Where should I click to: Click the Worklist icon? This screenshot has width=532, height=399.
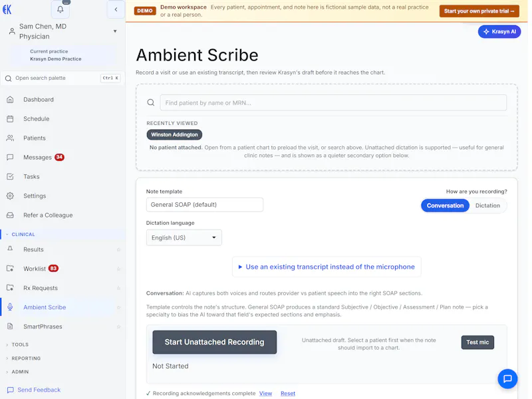pos(10,269)
